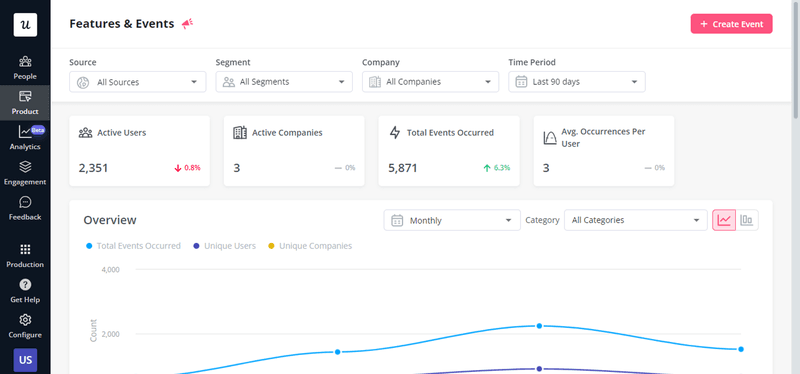Click the Beta badge on Analytics

tap(38, 130)
